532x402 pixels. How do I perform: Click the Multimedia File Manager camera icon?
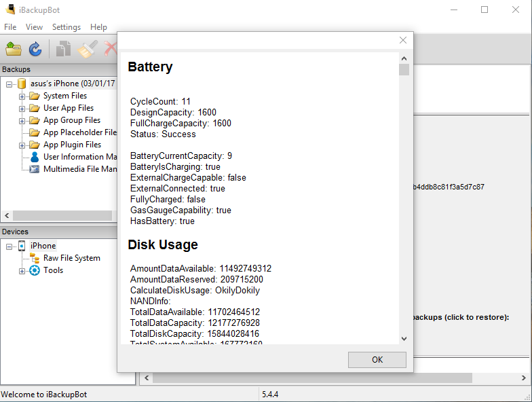pyautogui.click(x=34, y=169)
